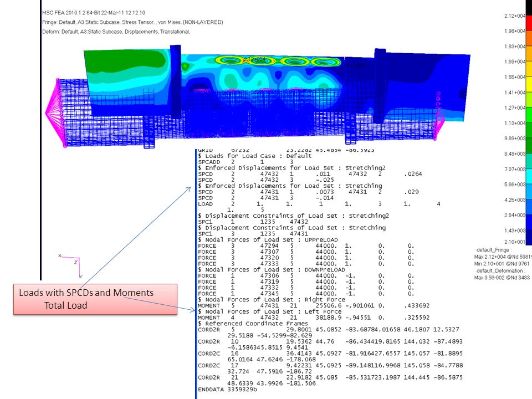
Task: Select the FORCE row for node 47307
Action: tap(306, 252)
